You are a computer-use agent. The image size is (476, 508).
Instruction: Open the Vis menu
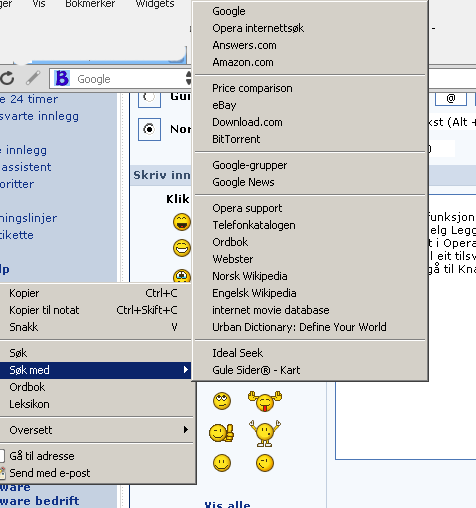pos(39,4)
